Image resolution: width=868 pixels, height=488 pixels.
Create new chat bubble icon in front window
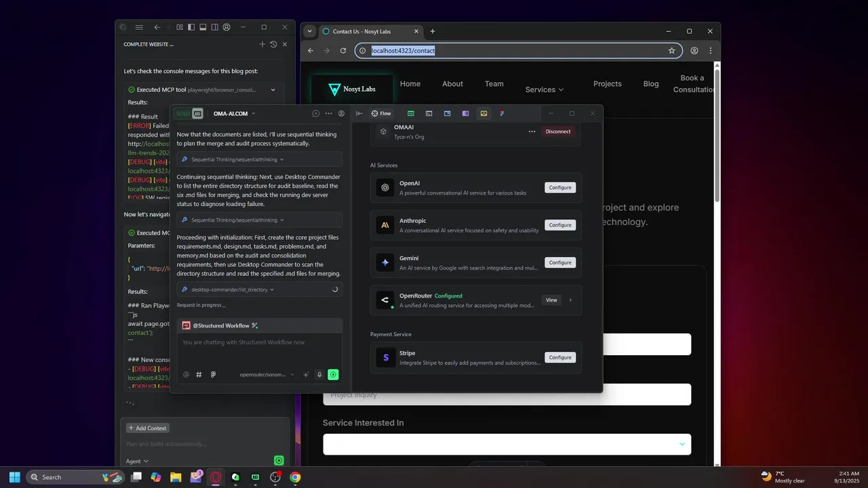click(x=316, y=114)
